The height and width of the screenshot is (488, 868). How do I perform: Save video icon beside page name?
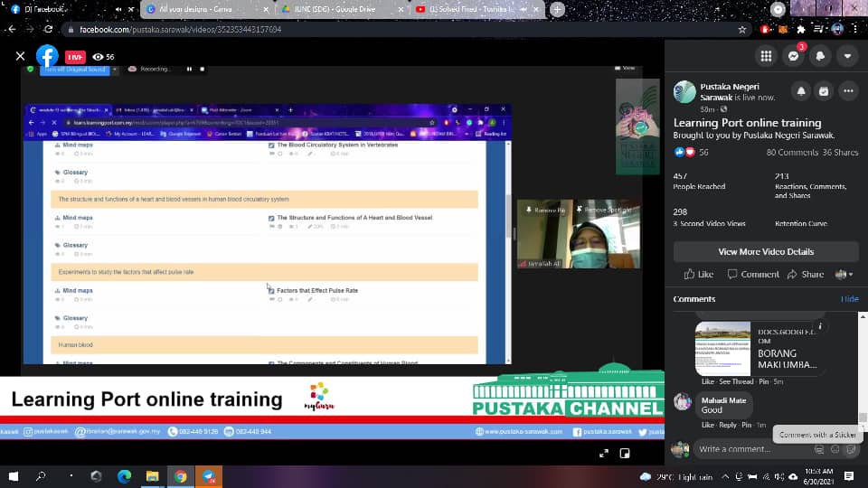pos(824,91)
